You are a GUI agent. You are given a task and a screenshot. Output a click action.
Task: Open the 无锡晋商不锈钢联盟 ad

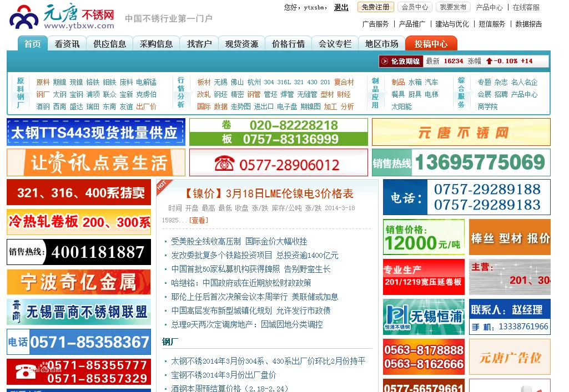point(79,312)
